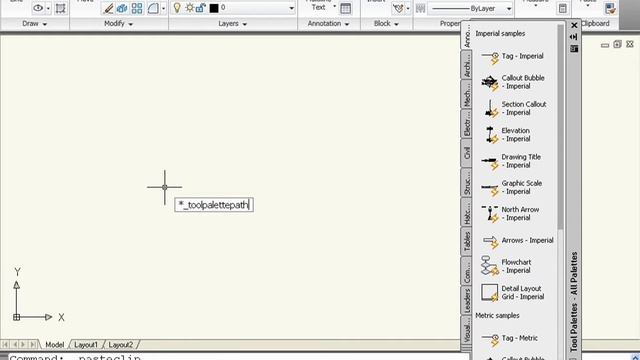The height and width of the screenshot is (360, 640).
Task: Open the Leaders tool palette tab
Action: [x=467, y=300]
